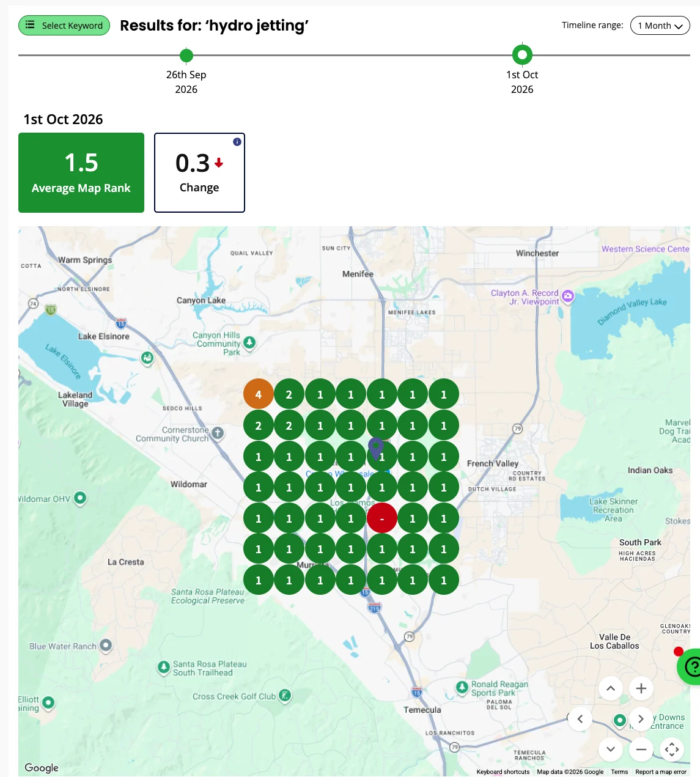This screenshot has width=700, height=777.
Task: Click the 'Indian Oaks' map label
Action: 650,470
